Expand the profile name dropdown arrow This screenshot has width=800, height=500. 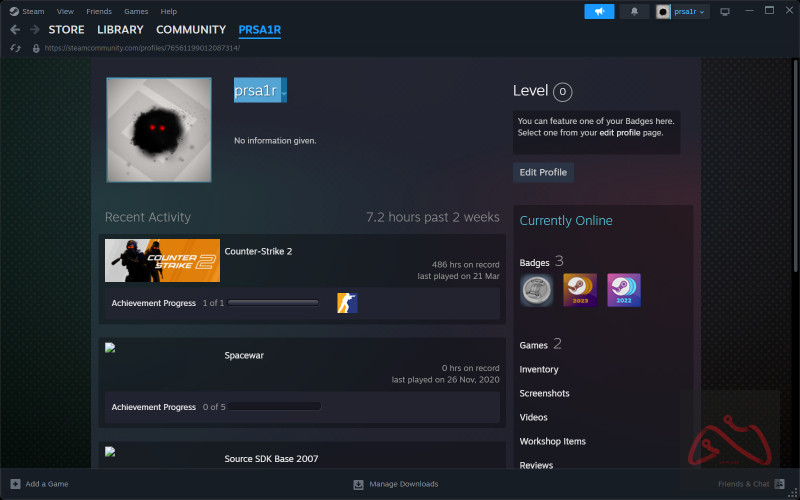(285, 92)
